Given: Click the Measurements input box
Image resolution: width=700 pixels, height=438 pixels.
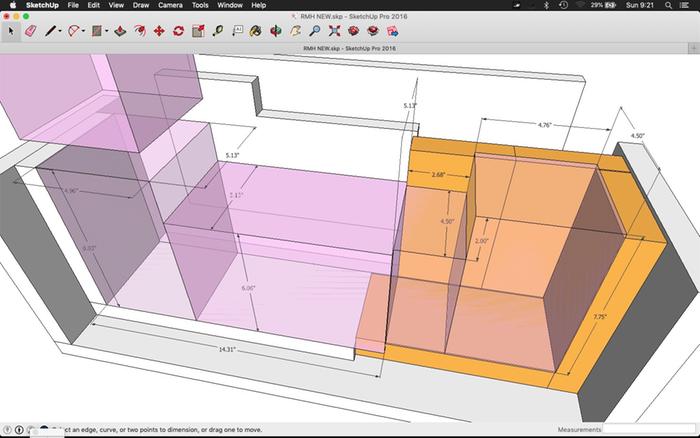Looking at the screenshot, I should pyautogui.click(x=648, y=429).
